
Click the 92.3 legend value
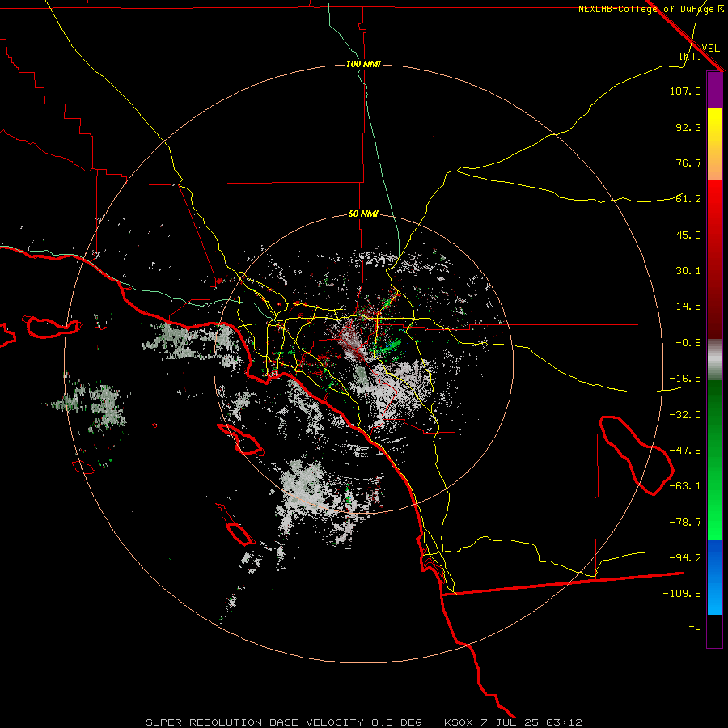pyautogui.click(x=688, y=127)
